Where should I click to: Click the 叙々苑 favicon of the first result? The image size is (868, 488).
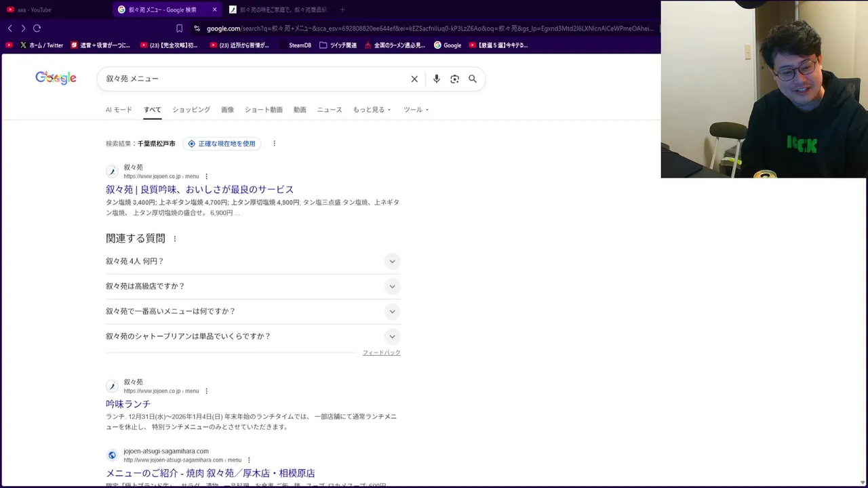[112, 171]
